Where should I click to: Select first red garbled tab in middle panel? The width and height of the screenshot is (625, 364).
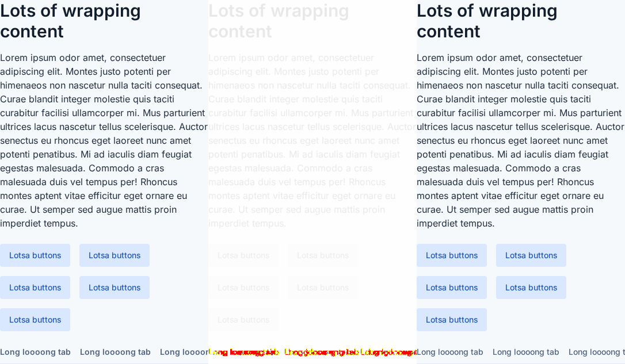(x=243, y=352)
